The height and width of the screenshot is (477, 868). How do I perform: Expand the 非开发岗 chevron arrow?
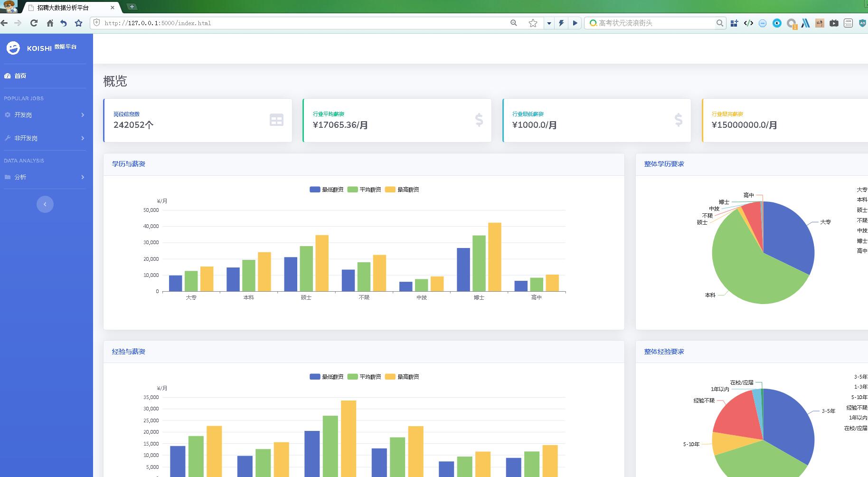click(x=83, y=138)
